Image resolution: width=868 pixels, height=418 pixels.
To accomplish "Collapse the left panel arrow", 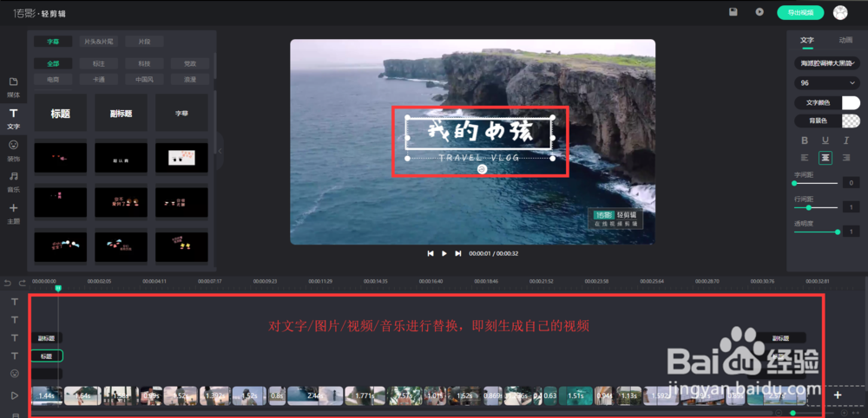I will 220,151.
